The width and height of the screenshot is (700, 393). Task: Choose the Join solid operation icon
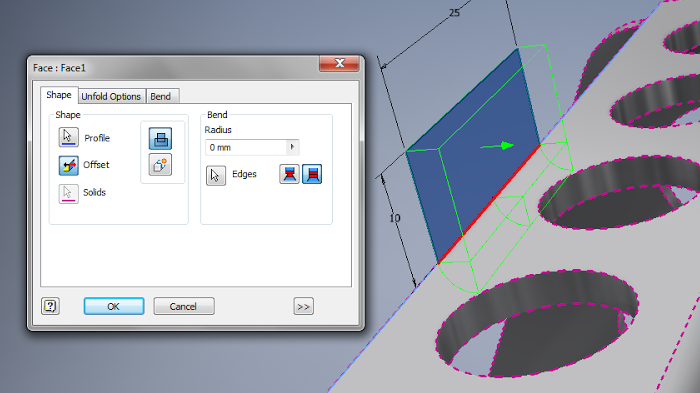160,138
